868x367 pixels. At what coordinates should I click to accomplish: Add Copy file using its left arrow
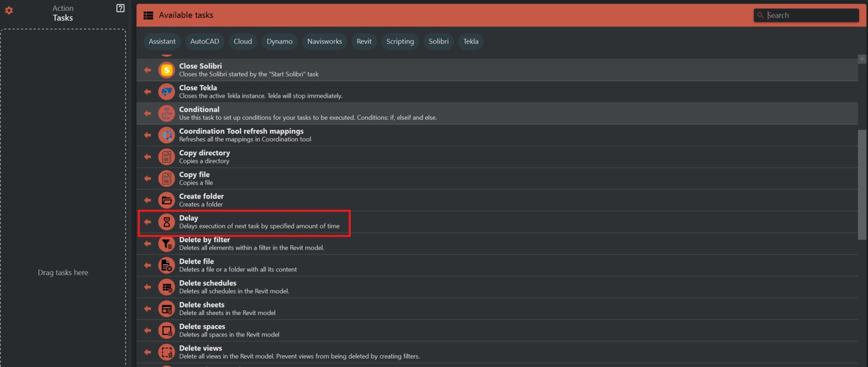pyautogui.click(x=148, y=179)
